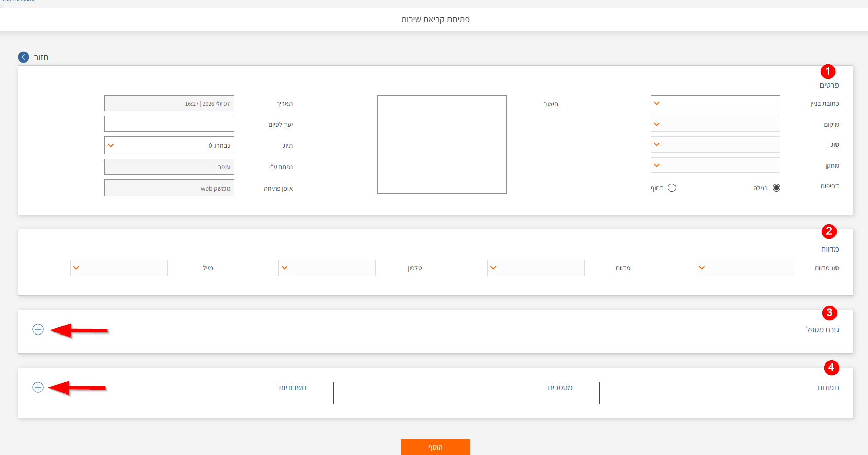
Task: Select the דחוף urgency radio button
Action: click(672, 188)
